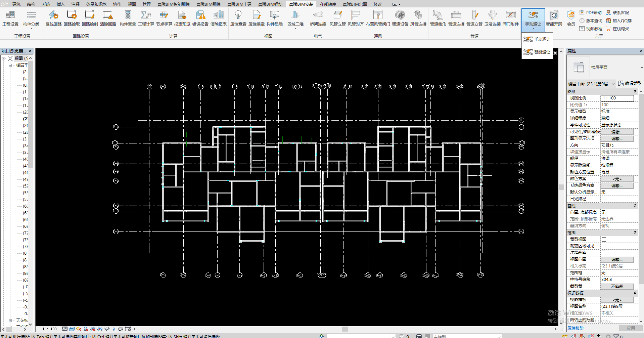Click 布置风管阀门 duct valve placement icon

click(x=378, y=15)
